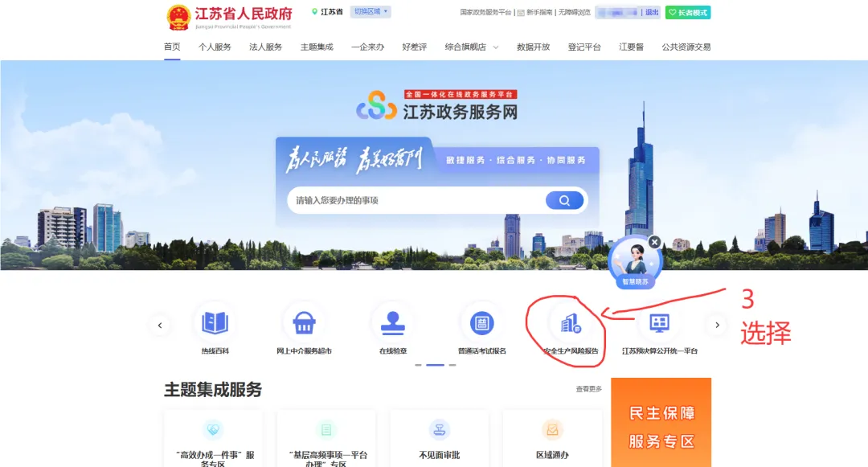
Task: Select the third carousel page indicator
Action: [x=452, y=365]
